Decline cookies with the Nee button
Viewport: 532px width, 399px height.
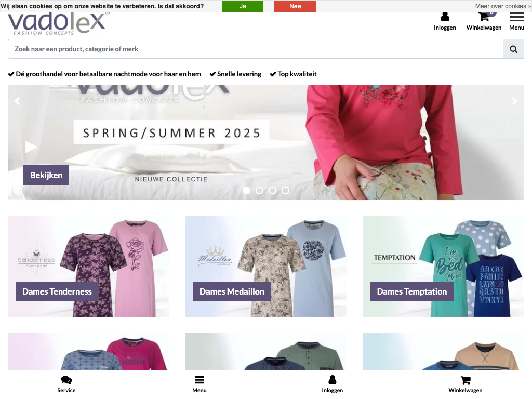tap(295, 6)
